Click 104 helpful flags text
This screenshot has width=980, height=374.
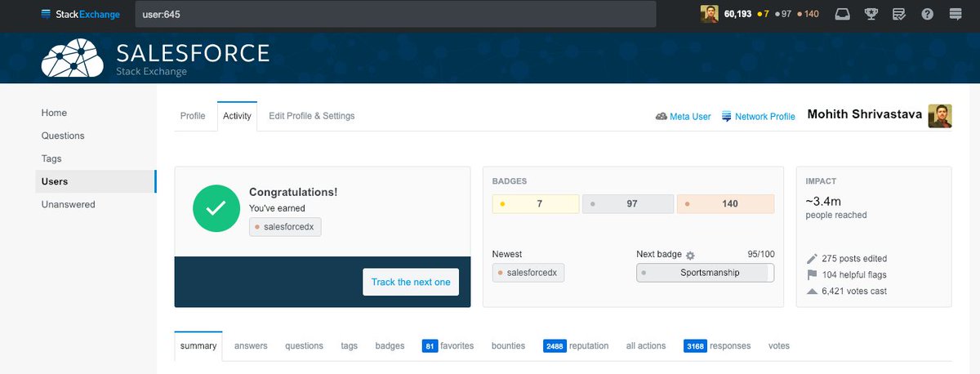(854, 275)
